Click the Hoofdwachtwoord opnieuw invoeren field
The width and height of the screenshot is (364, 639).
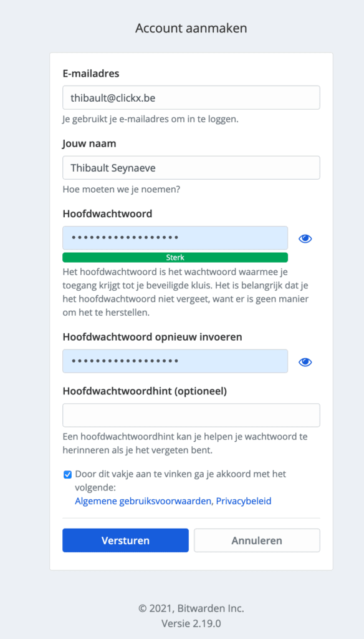coord(175,361)
